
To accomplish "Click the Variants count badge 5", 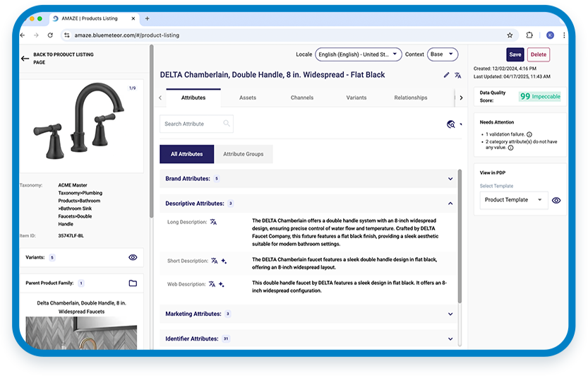I will (x=52, y=258).
